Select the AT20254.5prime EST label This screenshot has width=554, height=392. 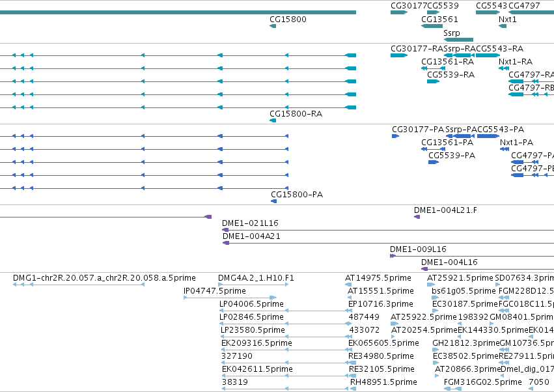[x=424, y=330]
